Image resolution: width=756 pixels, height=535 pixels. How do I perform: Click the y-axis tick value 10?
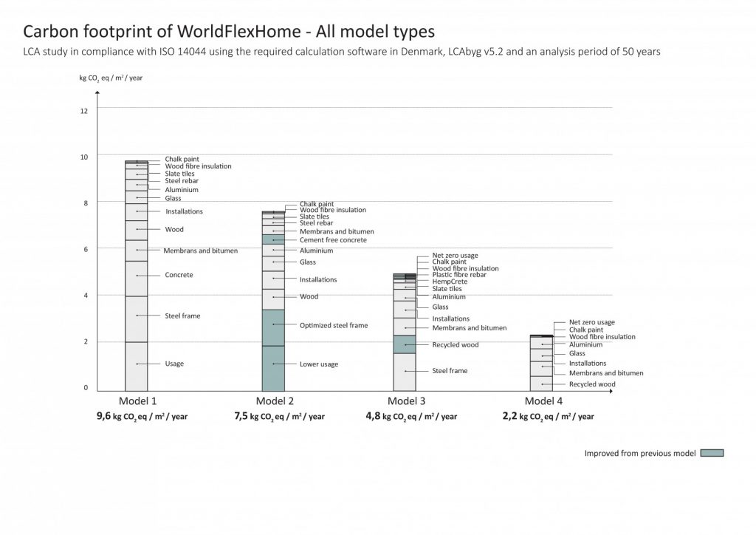click(x=84, y=157)
